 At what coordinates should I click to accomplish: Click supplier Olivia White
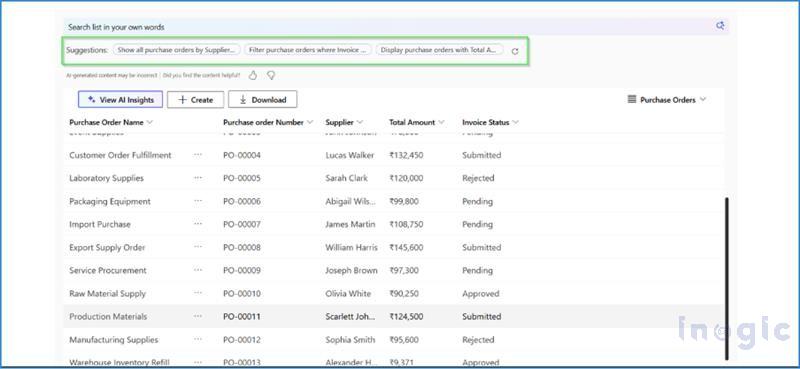[x=348, y=293]
